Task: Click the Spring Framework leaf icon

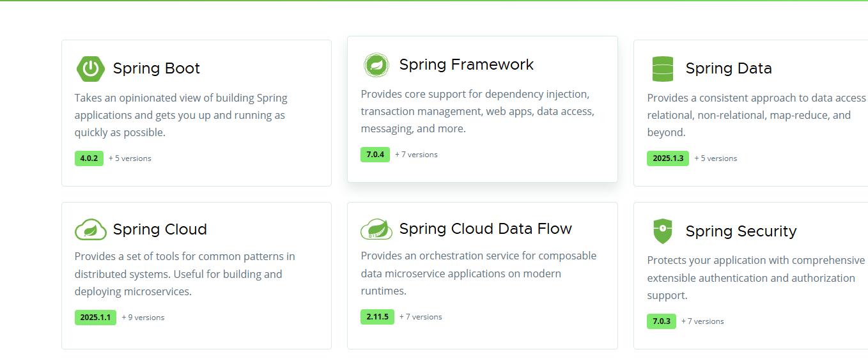Action: [376, 65]
